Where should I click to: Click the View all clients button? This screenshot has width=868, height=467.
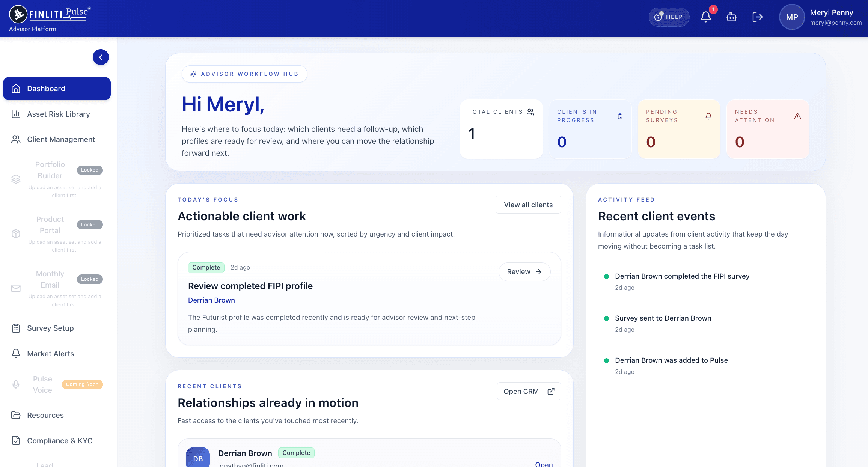tap(528, 205)
